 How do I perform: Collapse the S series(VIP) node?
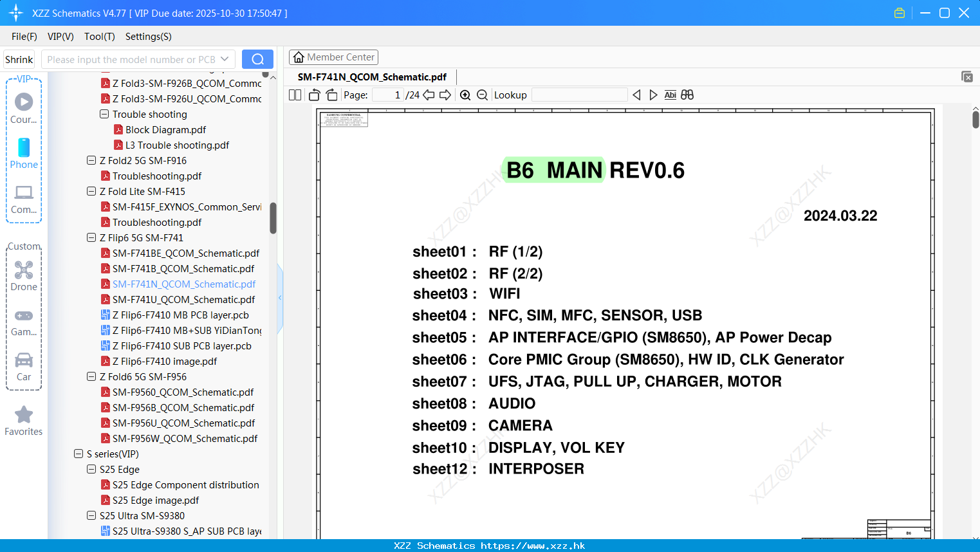(79, 454)
